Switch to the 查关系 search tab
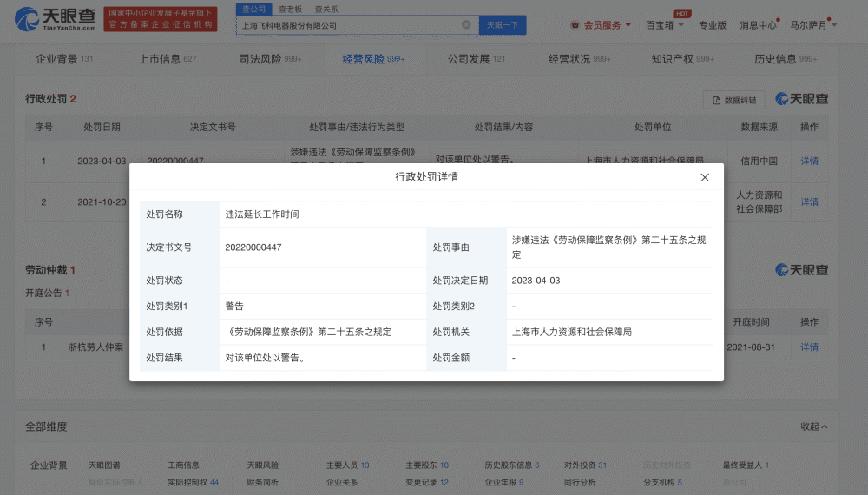Screen dimensions: 868x495 325,9
